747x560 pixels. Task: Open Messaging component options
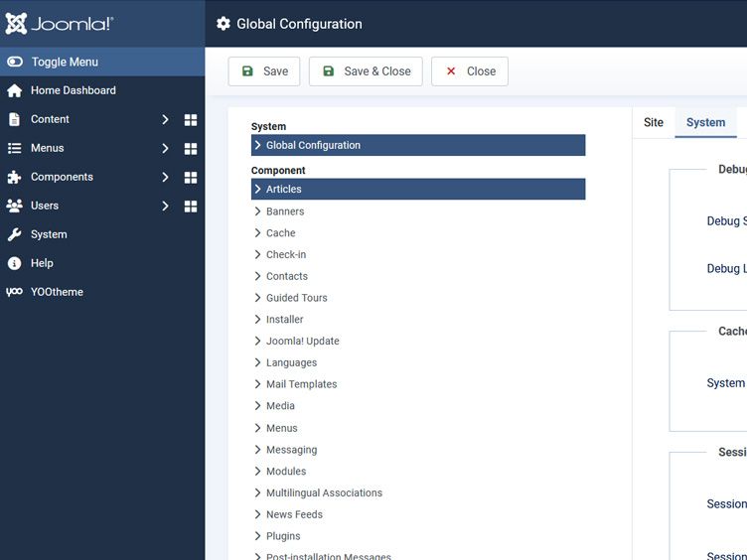[292, 450]
